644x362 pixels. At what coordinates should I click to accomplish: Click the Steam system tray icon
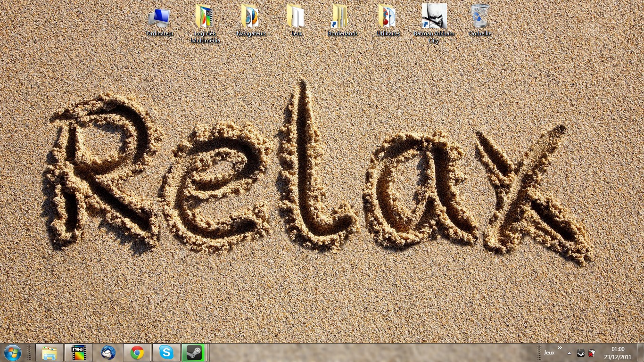pos(581,353)
